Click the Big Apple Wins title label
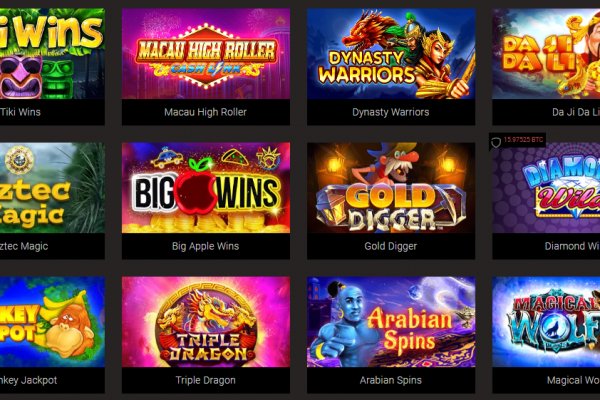This screenshot has height=400, width=600. [x=205, y=246]
